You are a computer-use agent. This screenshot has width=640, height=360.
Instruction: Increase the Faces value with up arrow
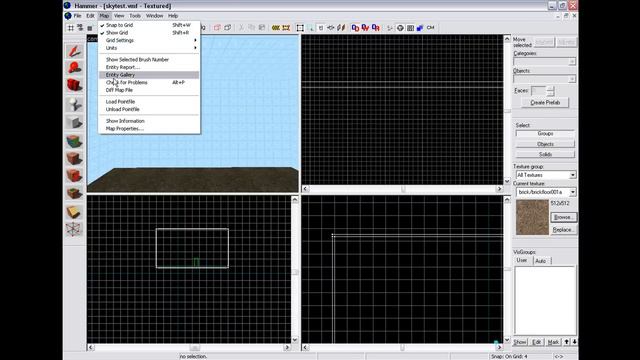tap(551, 89)
